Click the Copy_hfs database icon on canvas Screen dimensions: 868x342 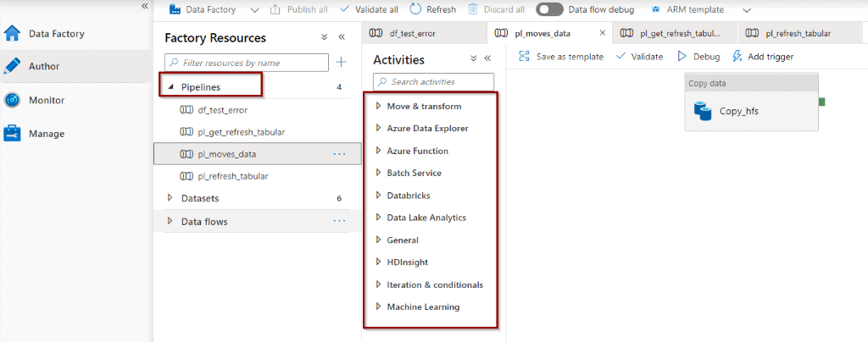(703, 111)
